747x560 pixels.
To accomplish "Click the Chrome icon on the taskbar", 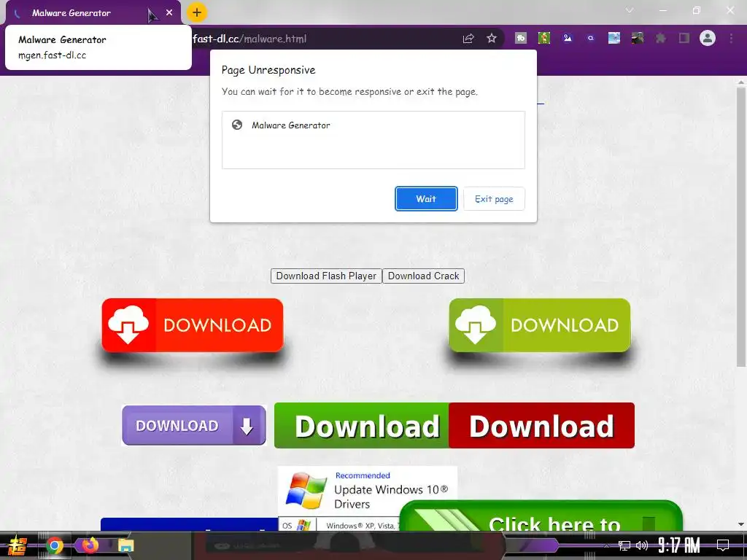I will click(x=54, y=545).
